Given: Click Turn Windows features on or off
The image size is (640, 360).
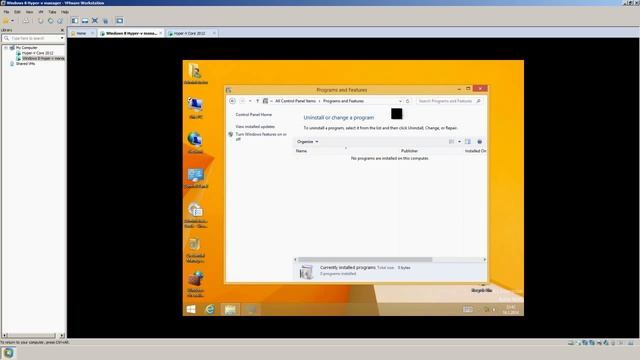Looking at the screenshot, I should [x=261, y=136].
